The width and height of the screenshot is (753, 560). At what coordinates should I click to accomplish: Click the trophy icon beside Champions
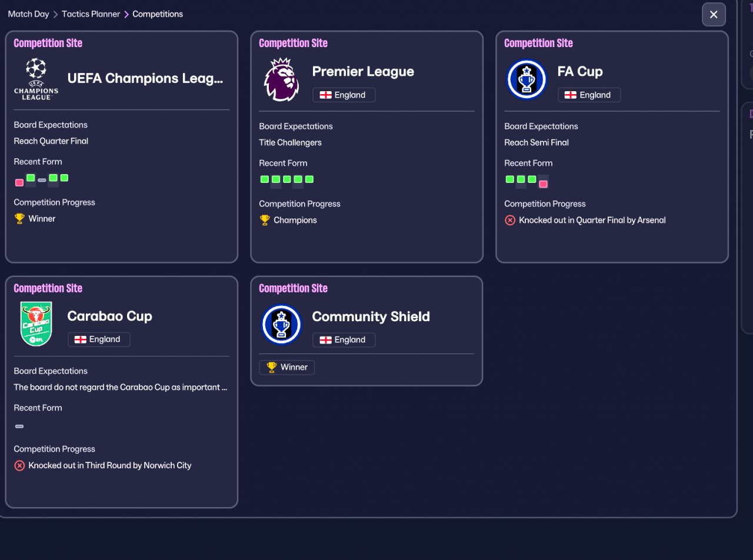265,220
